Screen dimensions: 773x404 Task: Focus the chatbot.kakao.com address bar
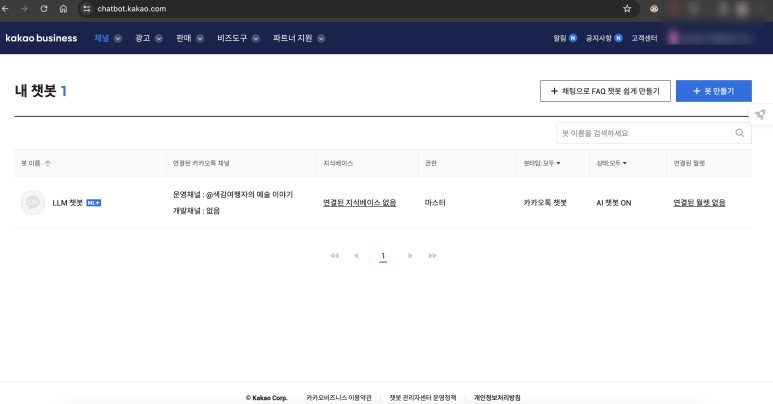358,8
